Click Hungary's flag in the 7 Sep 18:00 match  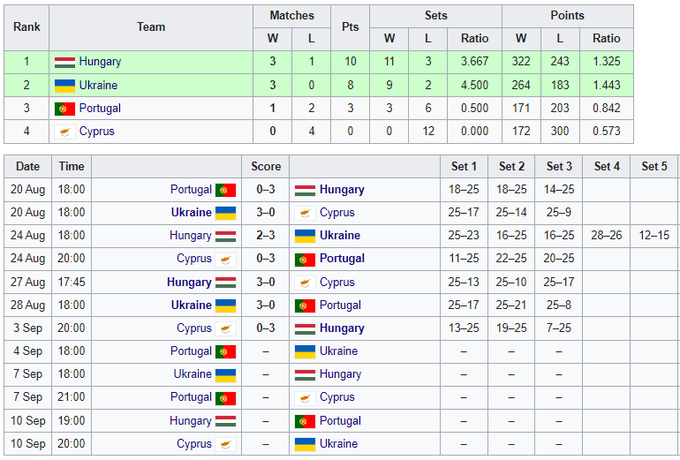pos(305,374)
